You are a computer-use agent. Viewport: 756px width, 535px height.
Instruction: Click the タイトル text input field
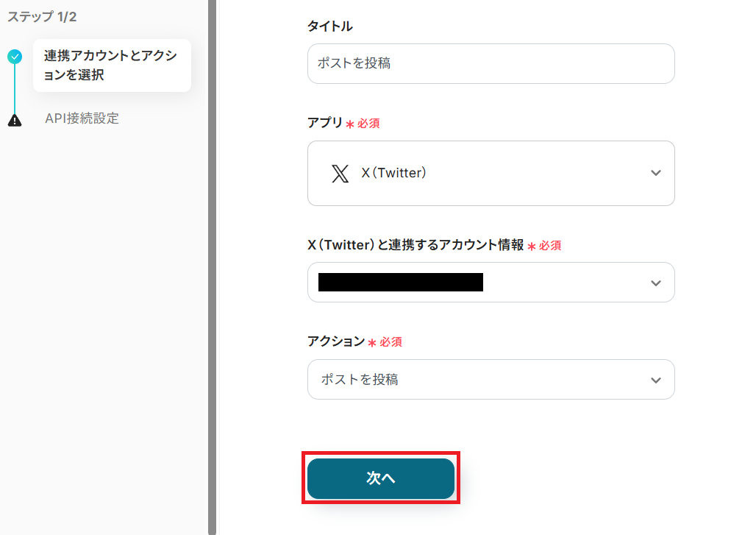tap(491, 64)
